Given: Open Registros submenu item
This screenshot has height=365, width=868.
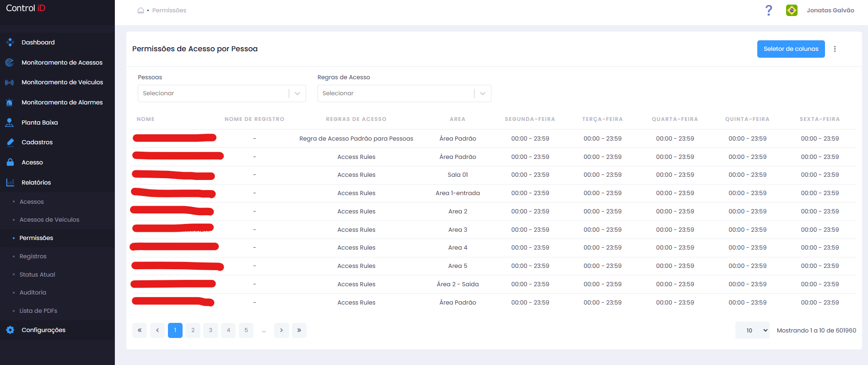Looking at the screenshot, I should click(33, 256).
